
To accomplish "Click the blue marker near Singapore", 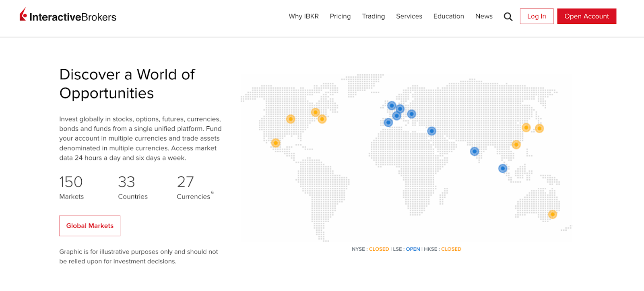I will (x=503, y=168).
